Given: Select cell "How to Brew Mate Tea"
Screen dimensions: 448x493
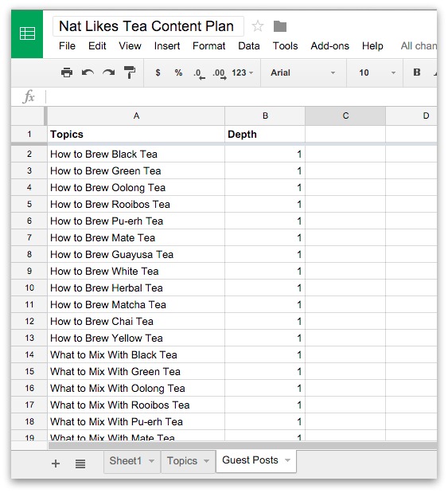Looking at the screenshot, I should [136, 237].
